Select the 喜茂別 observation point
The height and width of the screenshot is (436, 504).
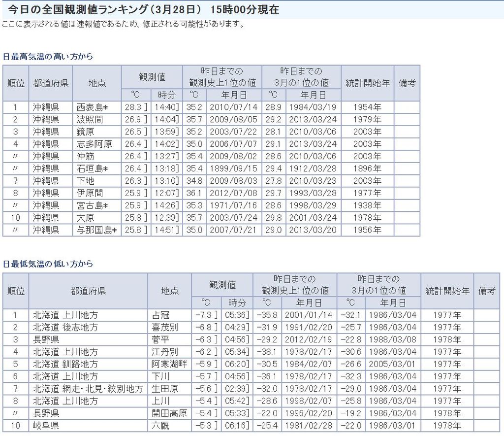pyautogui.click(x=163, y=328)
